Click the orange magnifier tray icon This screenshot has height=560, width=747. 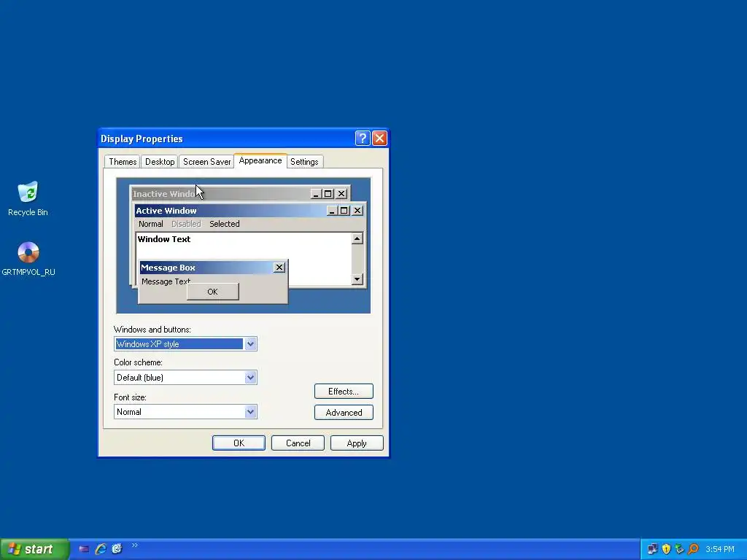click(693, 549)
